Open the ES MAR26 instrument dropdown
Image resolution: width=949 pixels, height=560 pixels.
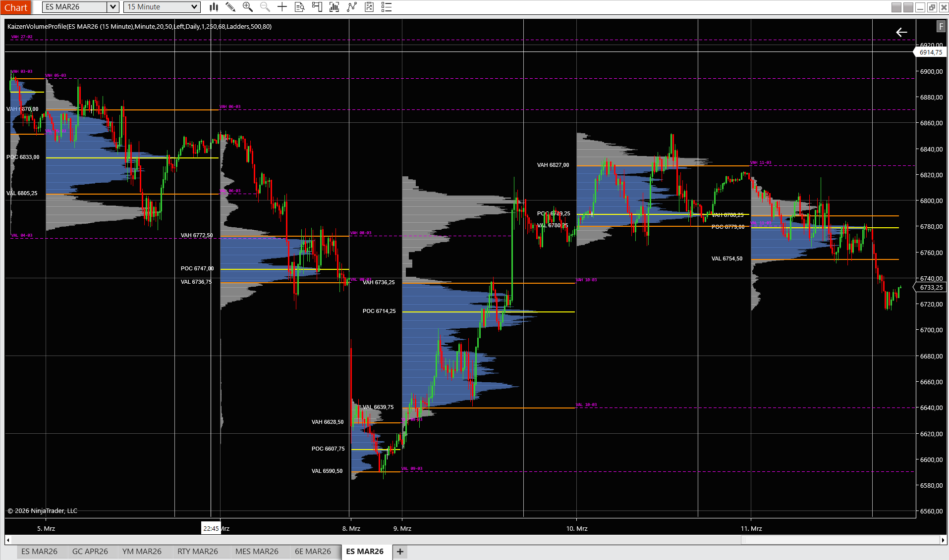112,7
